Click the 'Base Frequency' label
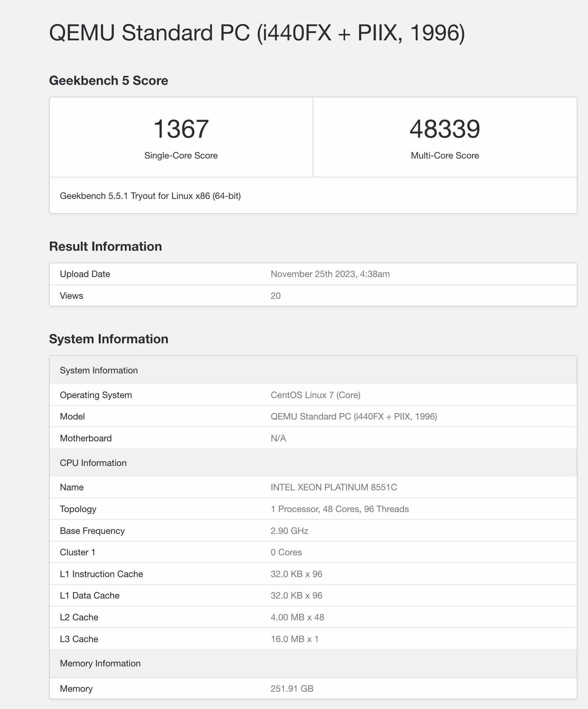The width and height of the screenshot is (588, 709). tap(92, 531)
